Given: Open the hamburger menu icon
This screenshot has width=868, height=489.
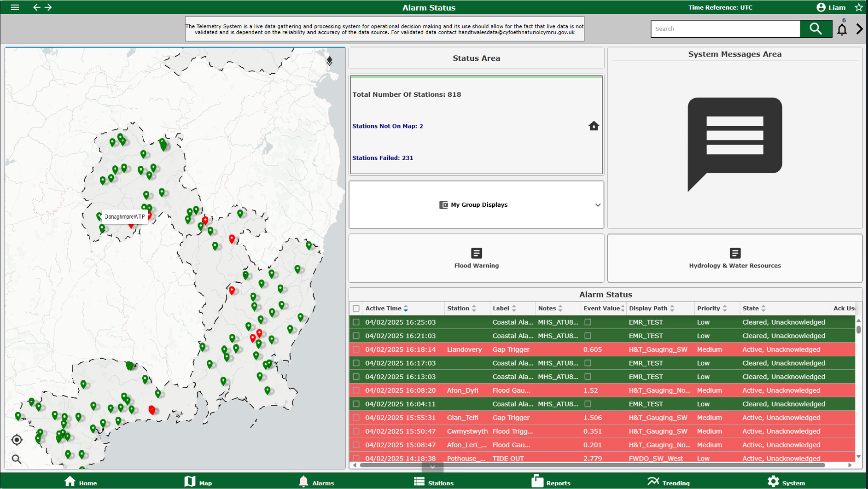Looking at the screenshot, I should 15,7.
